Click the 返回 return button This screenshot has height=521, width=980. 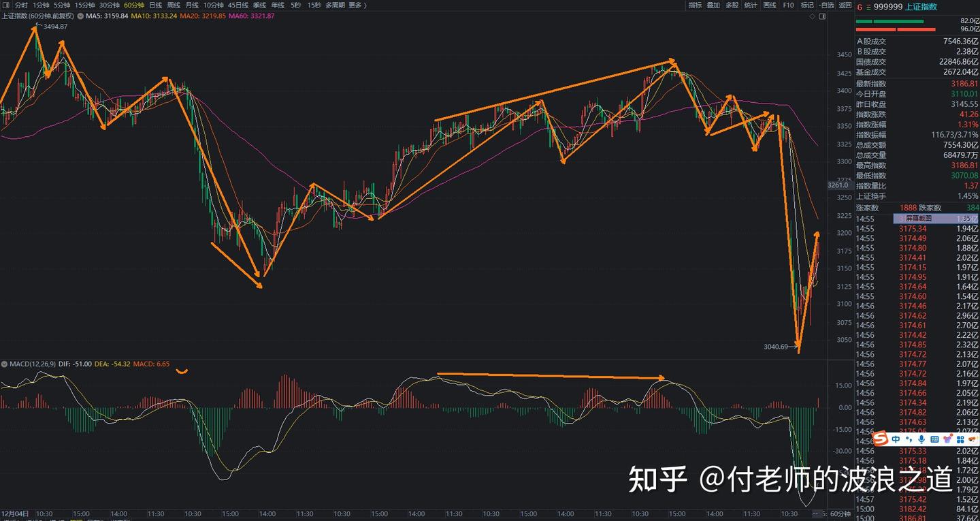tap(845, 5)
